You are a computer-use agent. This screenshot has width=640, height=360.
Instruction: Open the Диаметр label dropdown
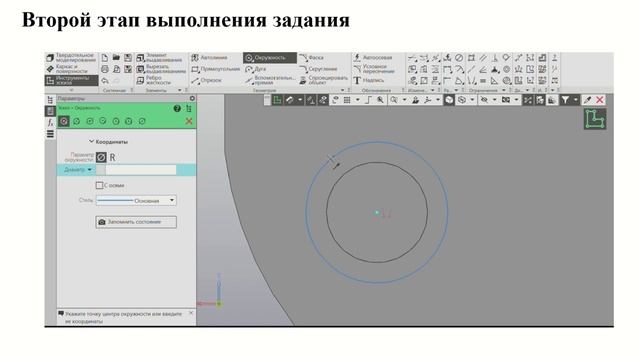89,170
